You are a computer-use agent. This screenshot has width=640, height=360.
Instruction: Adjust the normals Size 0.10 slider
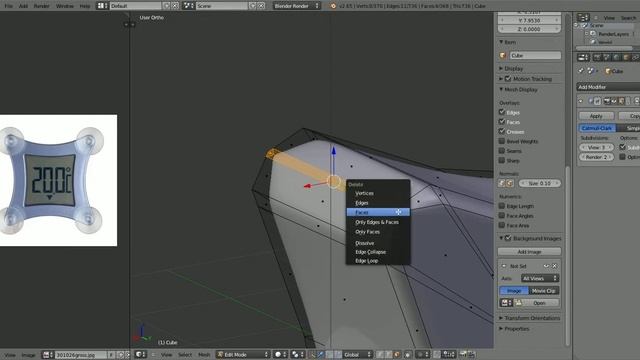(540, 183)
